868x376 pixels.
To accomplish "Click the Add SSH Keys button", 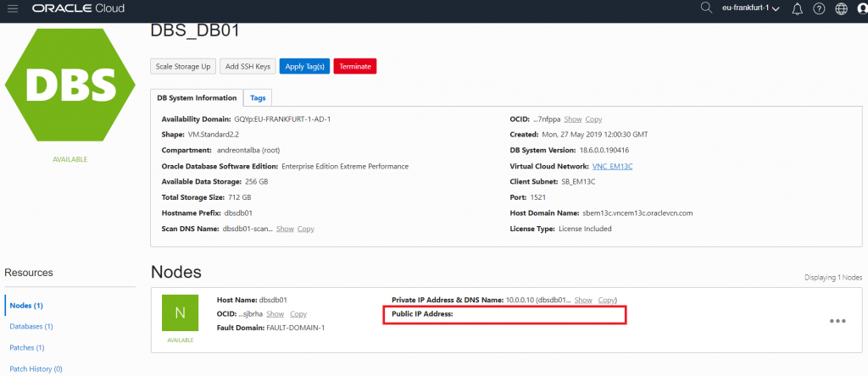I will (x=248, y=66).
